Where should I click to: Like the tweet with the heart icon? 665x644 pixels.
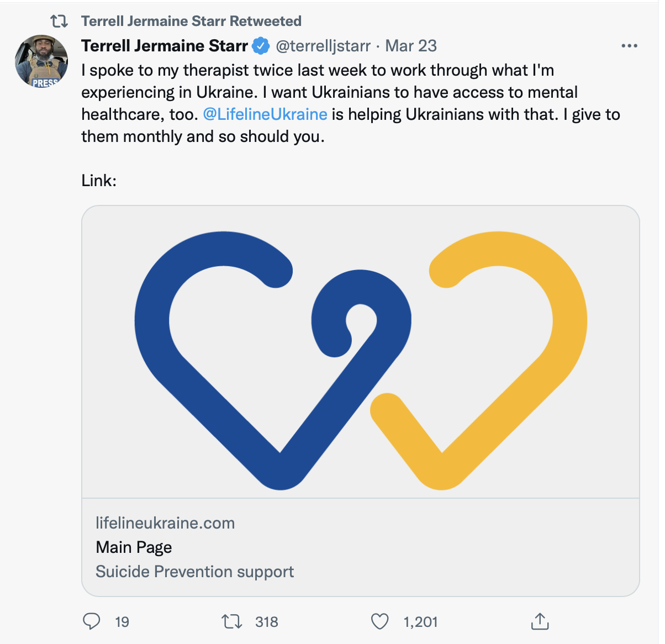[x=379, y=621]
